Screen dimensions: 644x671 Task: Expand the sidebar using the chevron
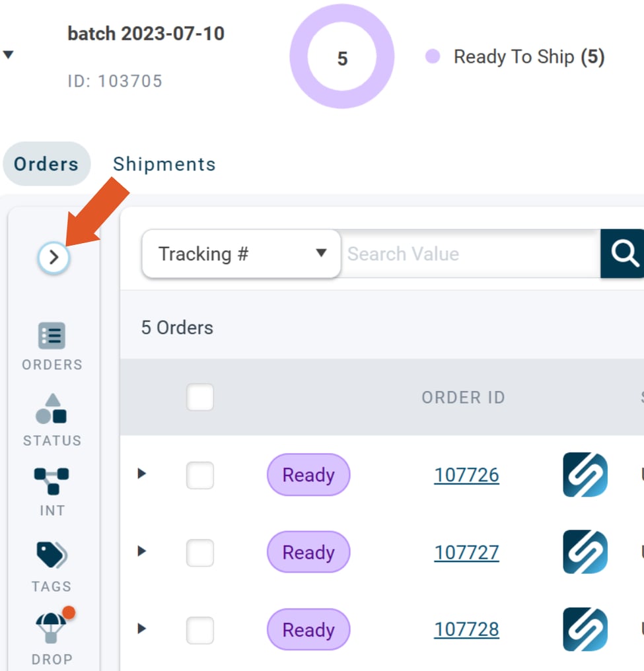(54, 258)
